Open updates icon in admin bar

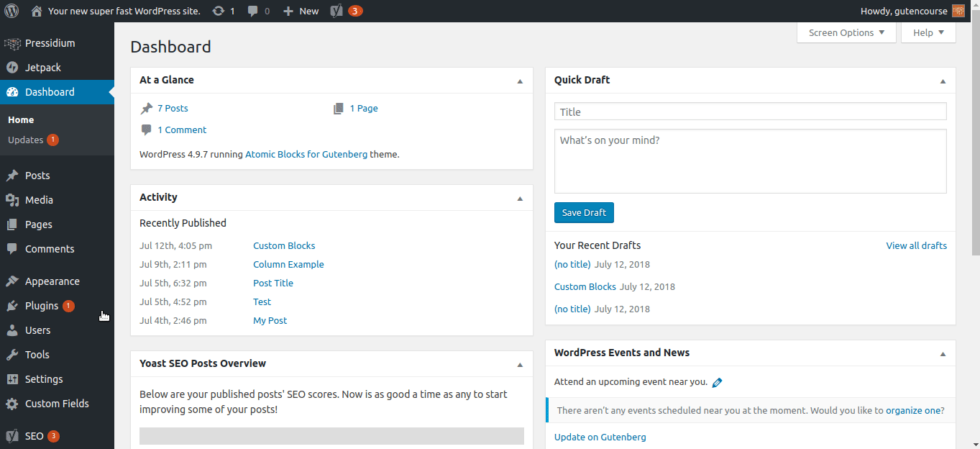(x=218, y=11)
